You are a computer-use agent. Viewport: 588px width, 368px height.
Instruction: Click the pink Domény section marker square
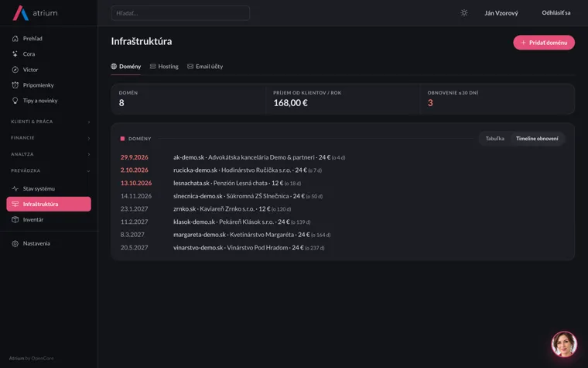click(122, 139)
